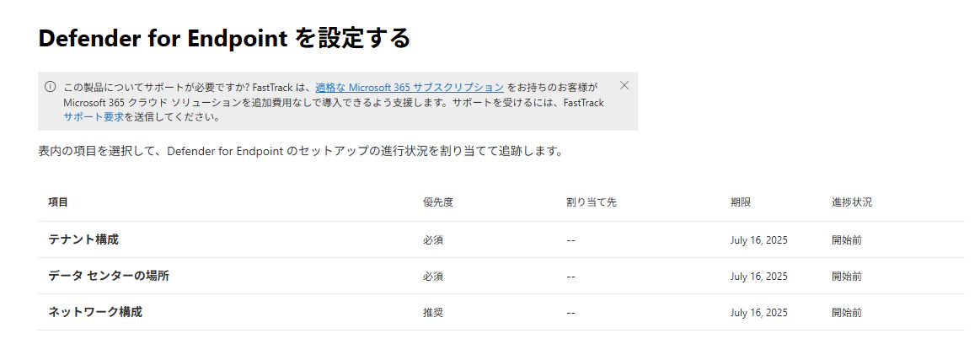The height and width of the screenshot is (355, 980).
Task: Dismiss the FastTrack info banner with X
Action: 624,86
